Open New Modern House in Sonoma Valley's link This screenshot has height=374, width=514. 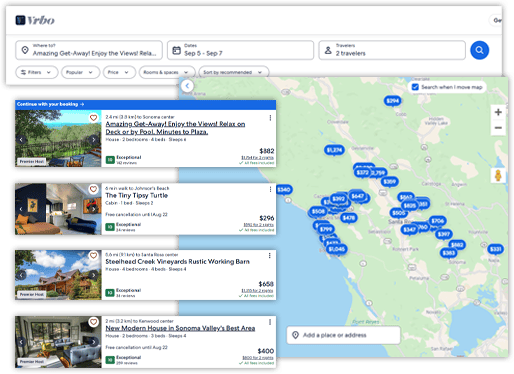pyautogui.click(x=180, y=328)
